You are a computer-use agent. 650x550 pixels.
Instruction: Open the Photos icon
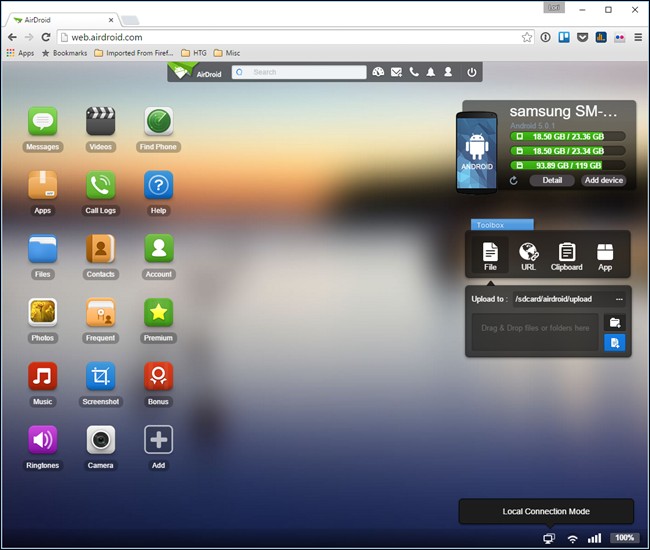coord(42,312)
